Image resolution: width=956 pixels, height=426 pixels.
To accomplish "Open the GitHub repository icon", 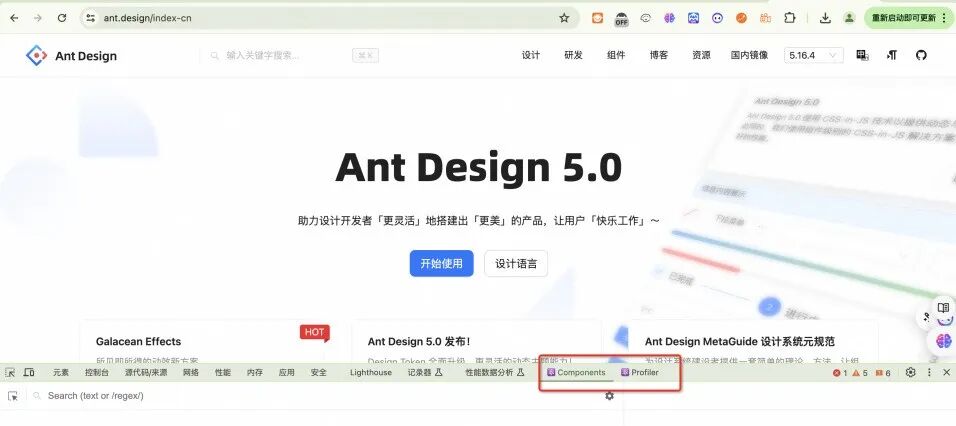I will (921, 55).
